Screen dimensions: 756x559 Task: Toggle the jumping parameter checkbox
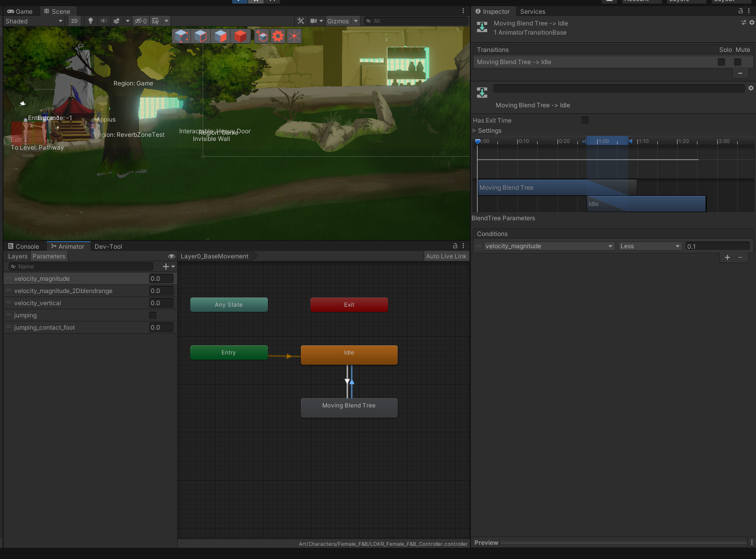coord(152,315)
